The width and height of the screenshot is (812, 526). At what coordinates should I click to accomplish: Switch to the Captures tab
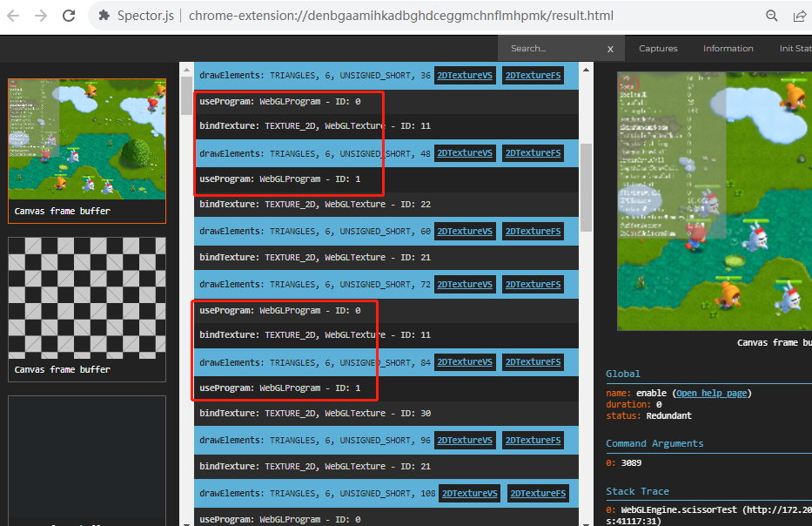coord(657,49)
